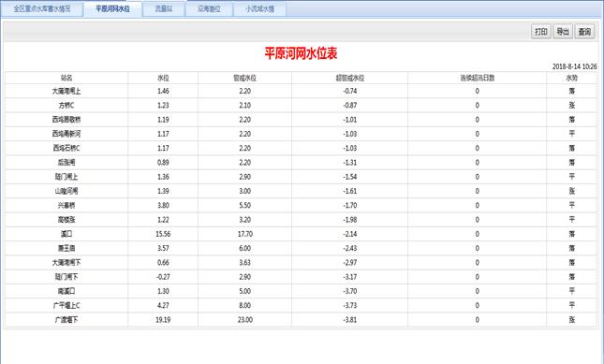Click water level value 1.46
604x364 pixels.
click(x=163, y=91)
